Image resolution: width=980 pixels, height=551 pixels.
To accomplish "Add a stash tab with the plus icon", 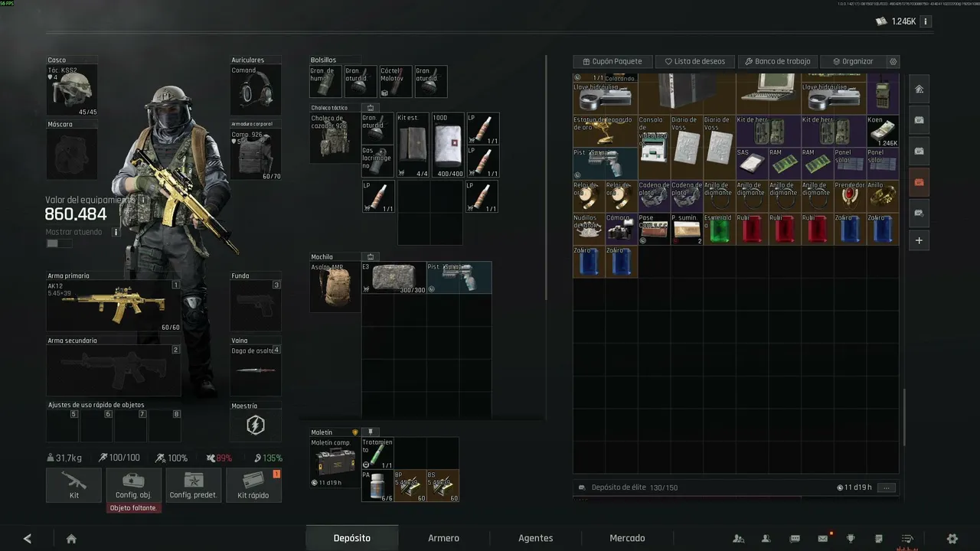I will pos(919,240).
